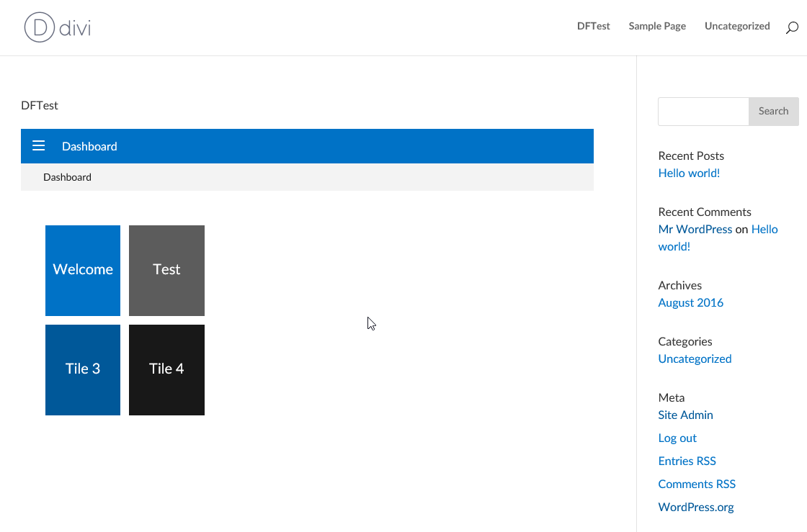Select the Test tile
Image resolution: width=807 pixels, height=532 pixels.
166,270
